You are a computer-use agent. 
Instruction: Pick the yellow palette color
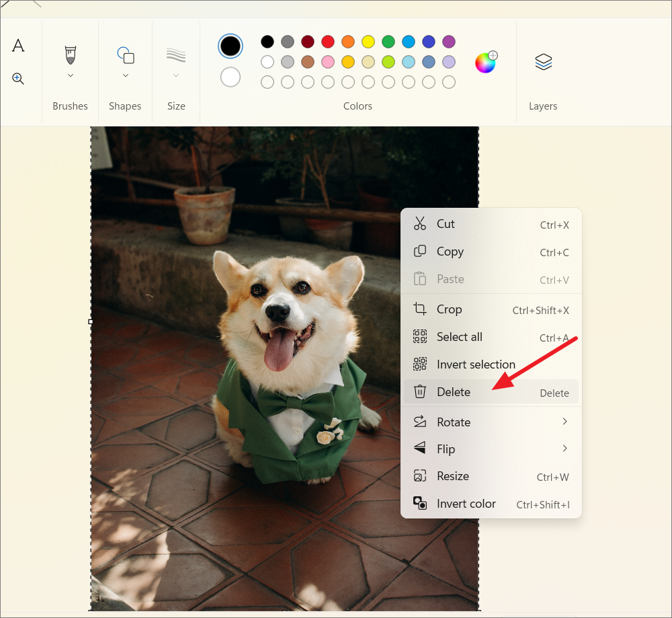point(368,42)
